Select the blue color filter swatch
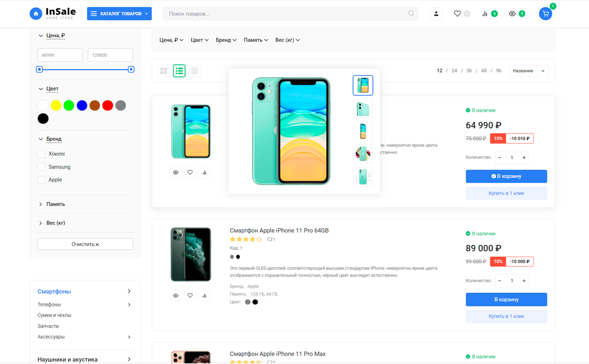Viewport: 589px width, 364px height. (82, 106)
